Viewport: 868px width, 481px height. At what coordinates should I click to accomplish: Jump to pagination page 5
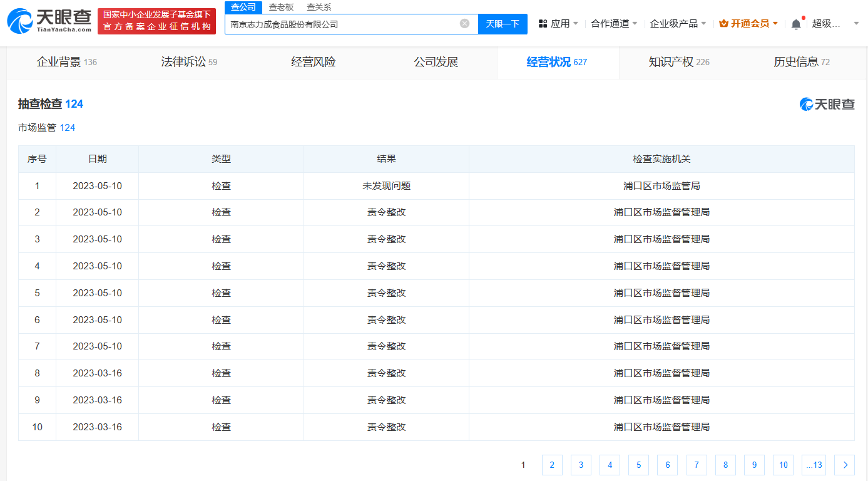pyautogui.click(x=638, y=465)
